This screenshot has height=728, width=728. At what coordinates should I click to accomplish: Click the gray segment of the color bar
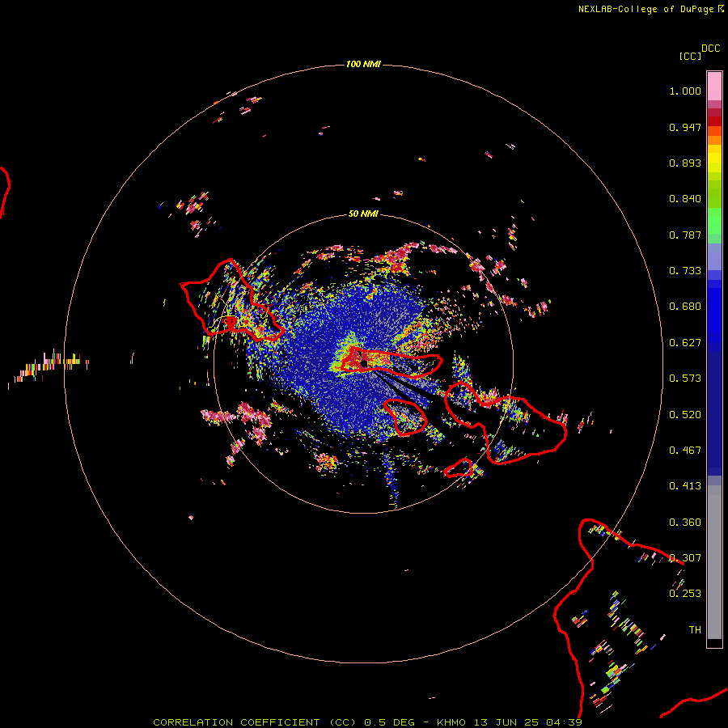click(x=714, y=562)
